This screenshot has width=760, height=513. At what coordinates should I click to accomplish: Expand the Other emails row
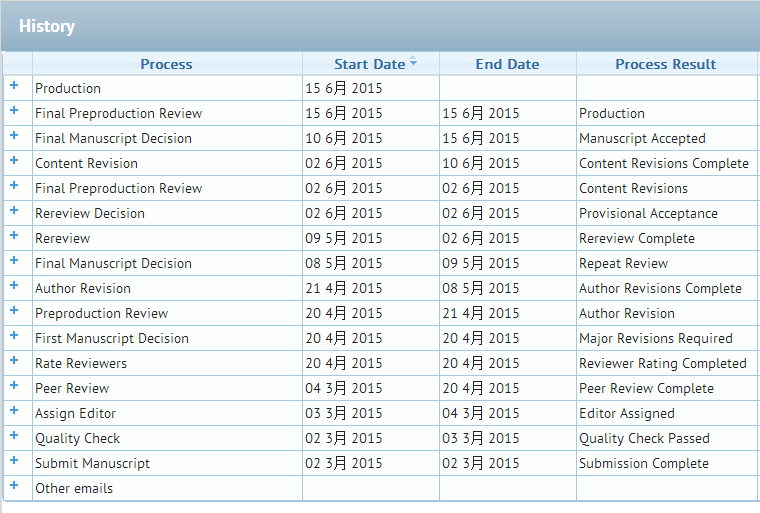(14, 486)
